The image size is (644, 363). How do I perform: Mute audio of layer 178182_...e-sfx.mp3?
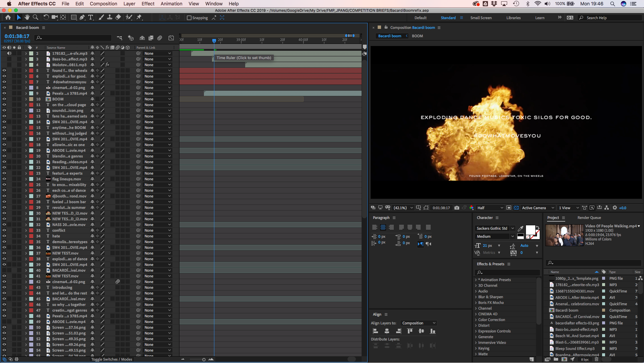pos(9,53)
